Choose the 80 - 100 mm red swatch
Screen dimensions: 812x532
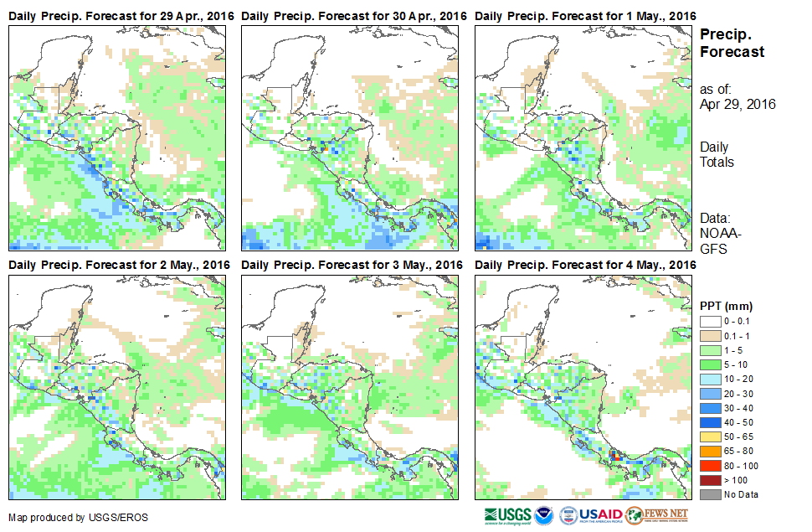click(710, 465)
